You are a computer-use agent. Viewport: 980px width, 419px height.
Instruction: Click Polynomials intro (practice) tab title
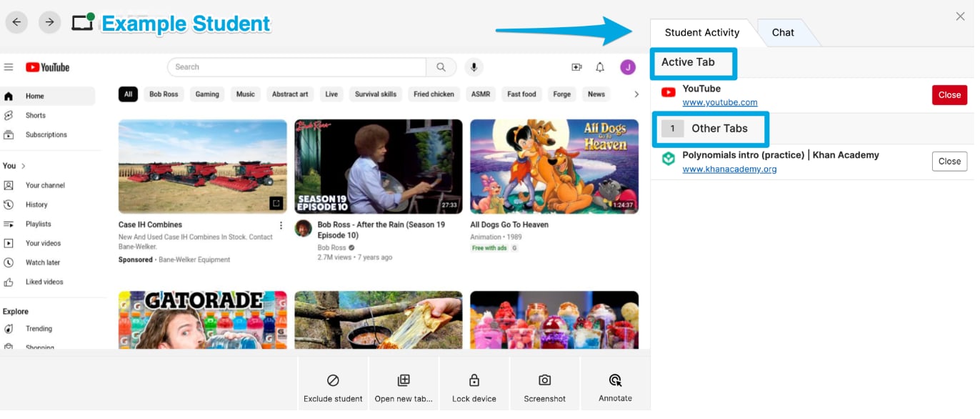coord(781,155)
